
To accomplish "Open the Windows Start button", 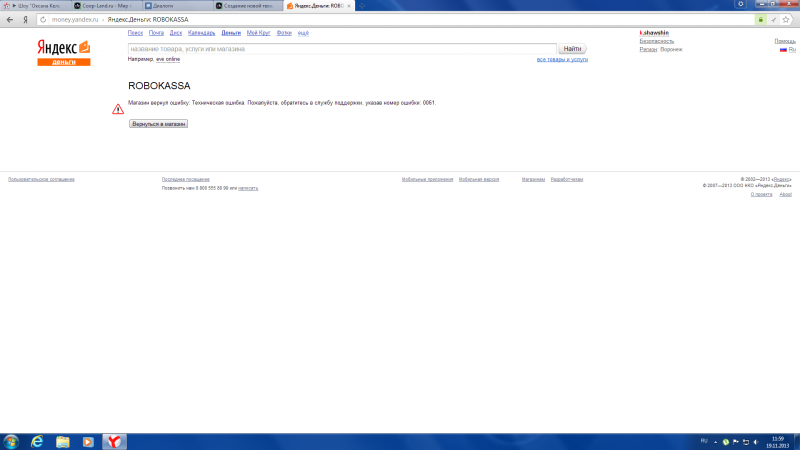I will coord(11,442).
